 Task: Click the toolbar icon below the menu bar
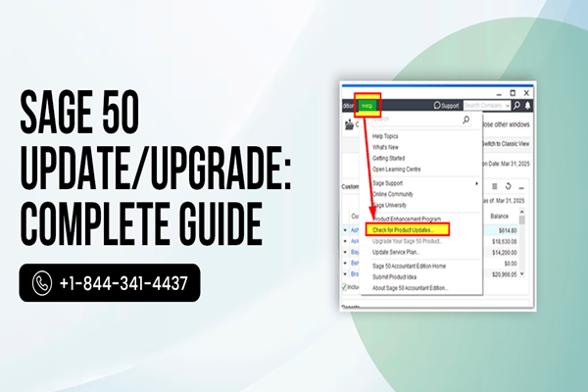pos(350,124)
